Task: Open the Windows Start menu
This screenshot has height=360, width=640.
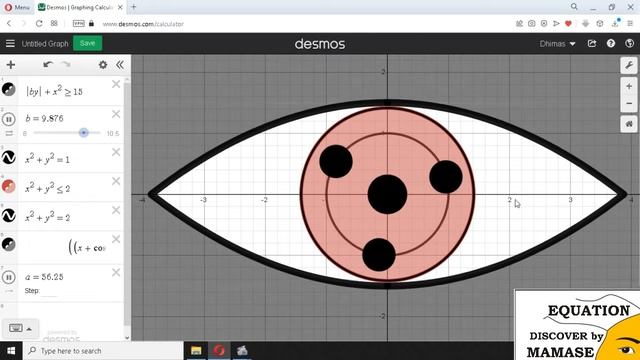Action: pyautogui.click(x=11, y=351)
